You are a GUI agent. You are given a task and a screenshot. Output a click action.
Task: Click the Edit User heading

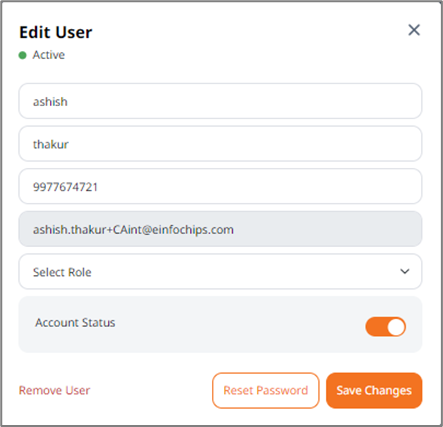[56, 32]
